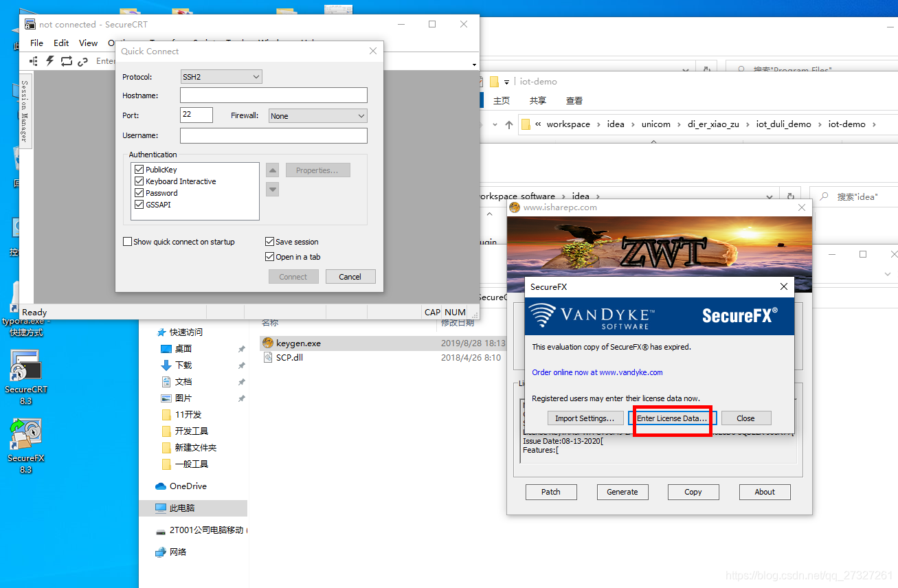Screen dimensions: 898x588
Task: Click the move-down arrow beside authentication list
Action: point(272,189)
